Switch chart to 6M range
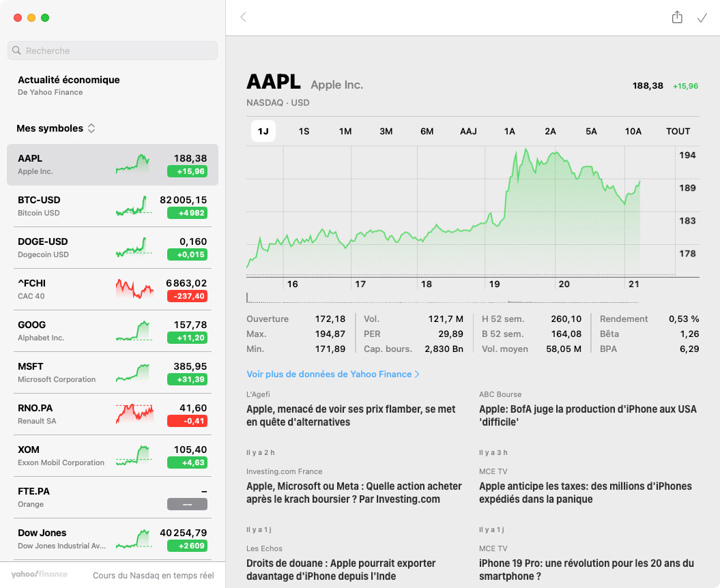This screenshot has height=588, width=720. click(x=427, y=131)
